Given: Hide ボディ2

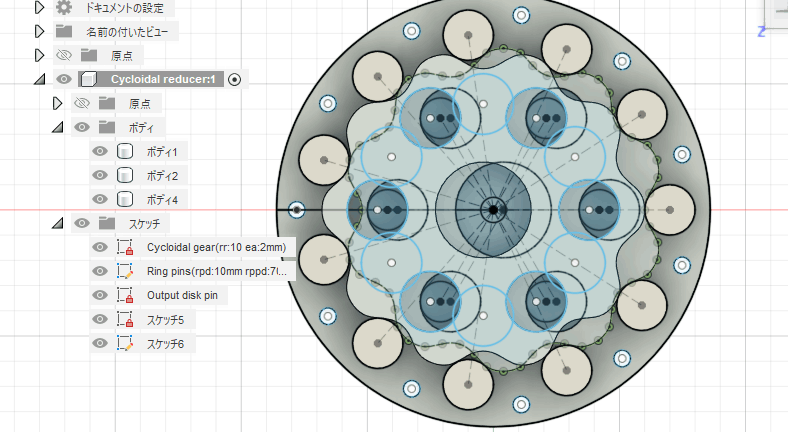Looking at the screenshot, I should [x=100, y=175].
